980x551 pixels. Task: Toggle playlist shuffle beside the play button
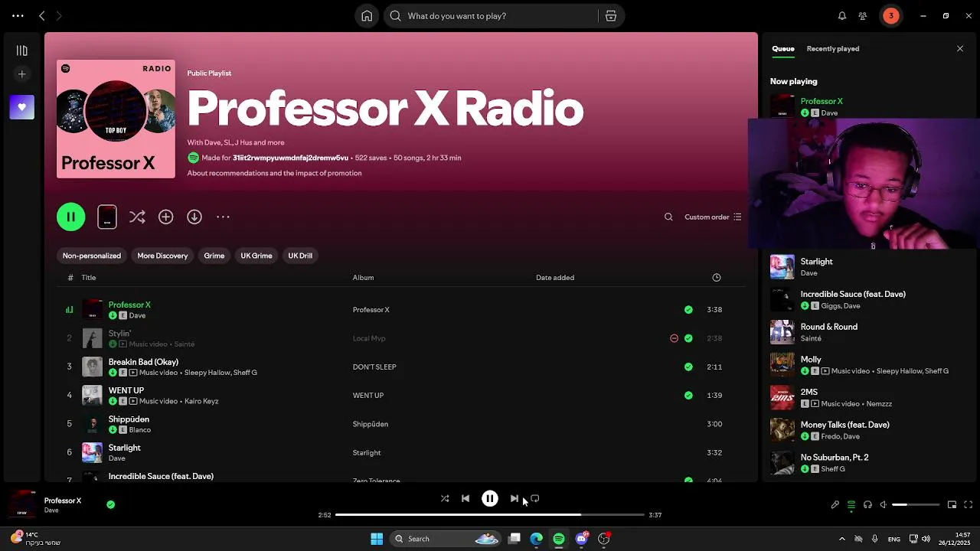(137, 217)
